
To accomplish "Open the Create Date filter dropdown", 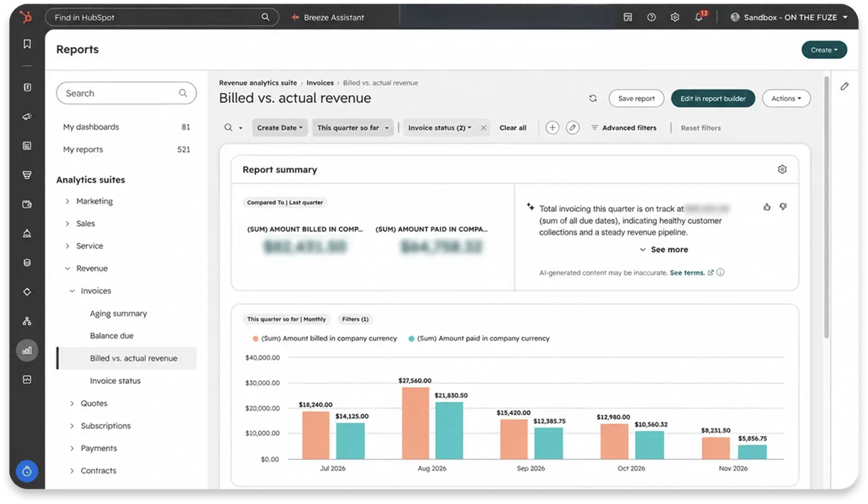I will tap(280, 128).
